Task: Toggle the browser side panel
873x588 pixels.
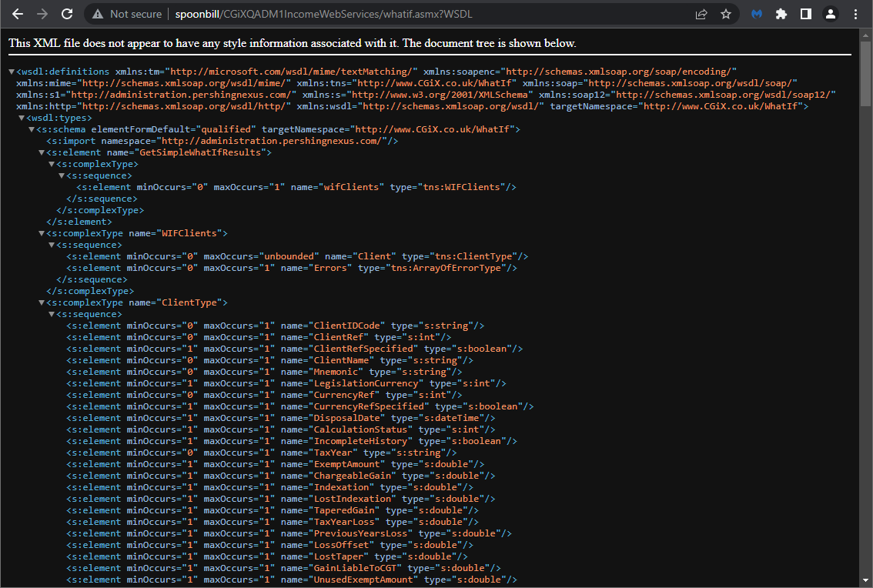Action: click(x=805, y=14)
